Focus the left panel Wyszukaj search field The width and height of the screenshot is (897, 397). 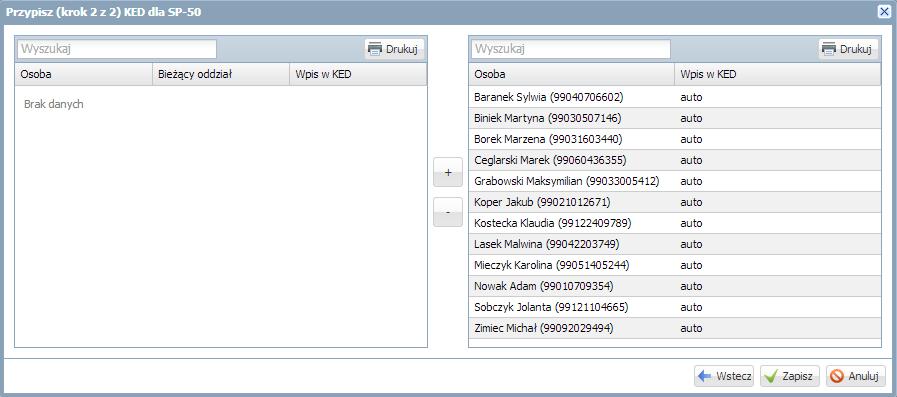click(x=117, y=49)
